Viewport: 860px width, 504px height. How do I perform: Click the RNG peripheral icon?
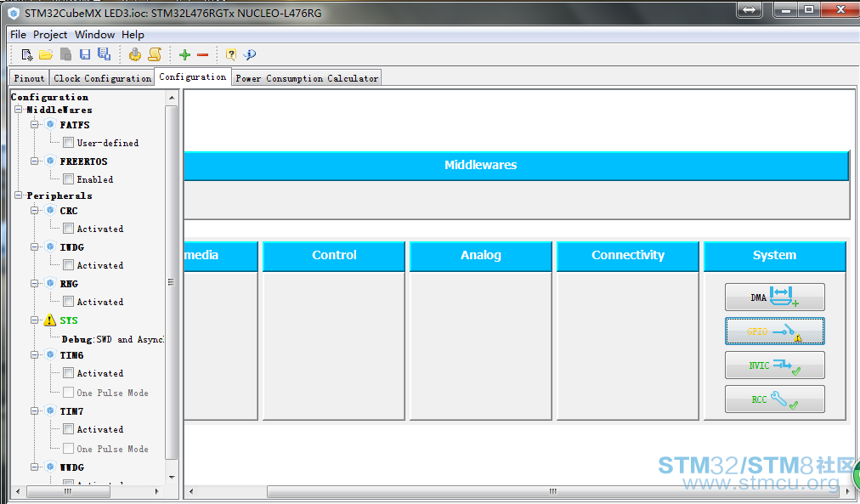pos(50,283)
